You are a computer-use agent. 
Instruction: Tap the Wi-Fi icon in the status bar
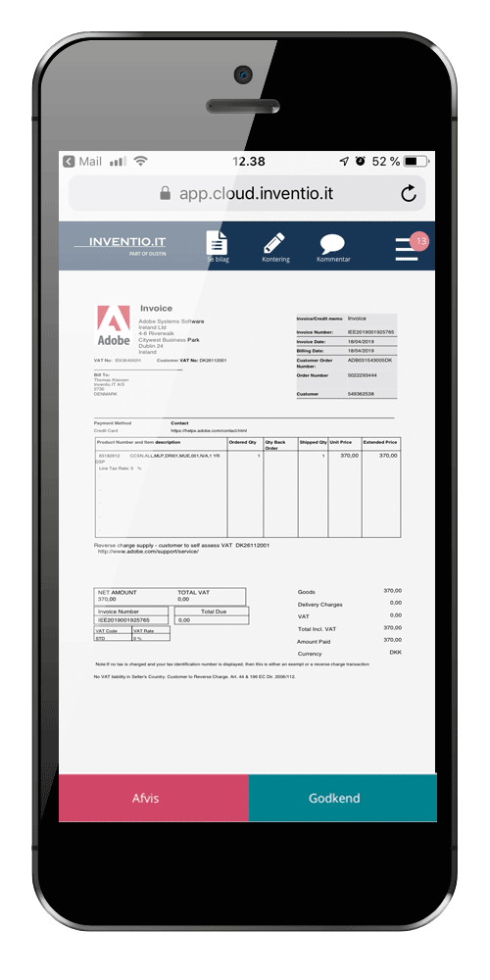click(x=140, y=162)
